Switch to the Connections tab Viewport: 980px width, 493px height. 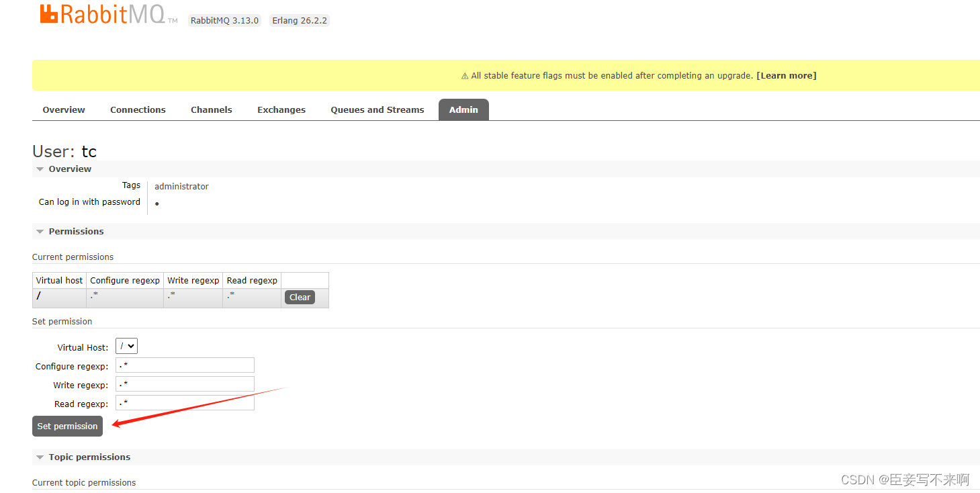click(138, 109)
